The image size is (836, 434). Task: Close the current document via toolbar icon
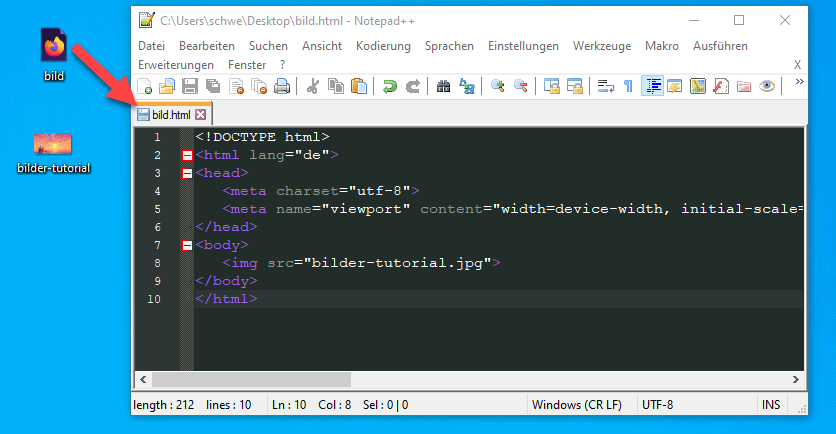point(236,86)
